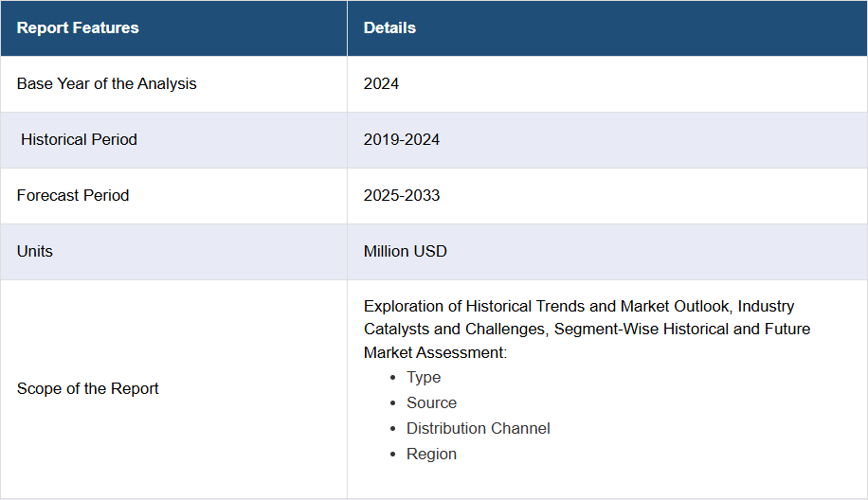Select the Base Year of the Analysis label
Image resolution: width=868 pixels, height=500 pixels.
[x=106, y=83]
